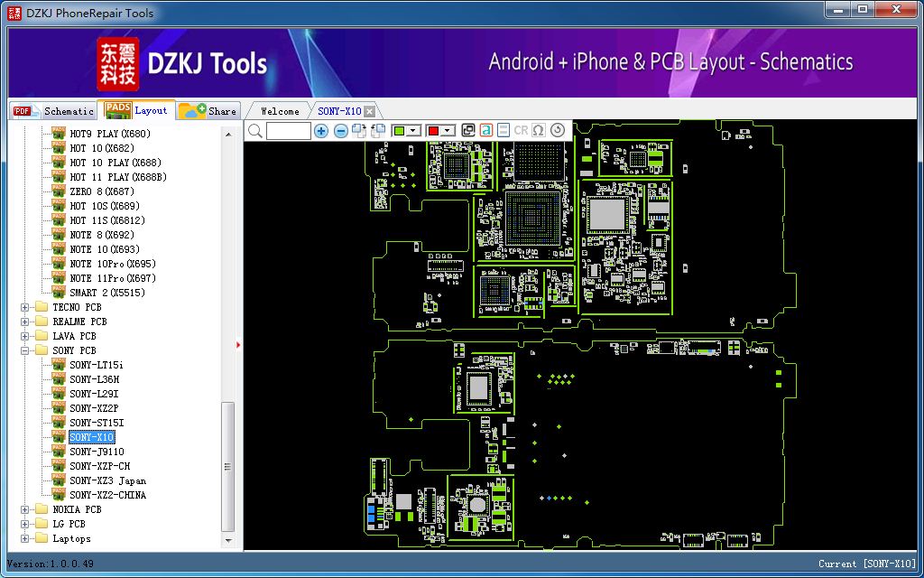Focus the component search input box

click(x=288, y=131)
